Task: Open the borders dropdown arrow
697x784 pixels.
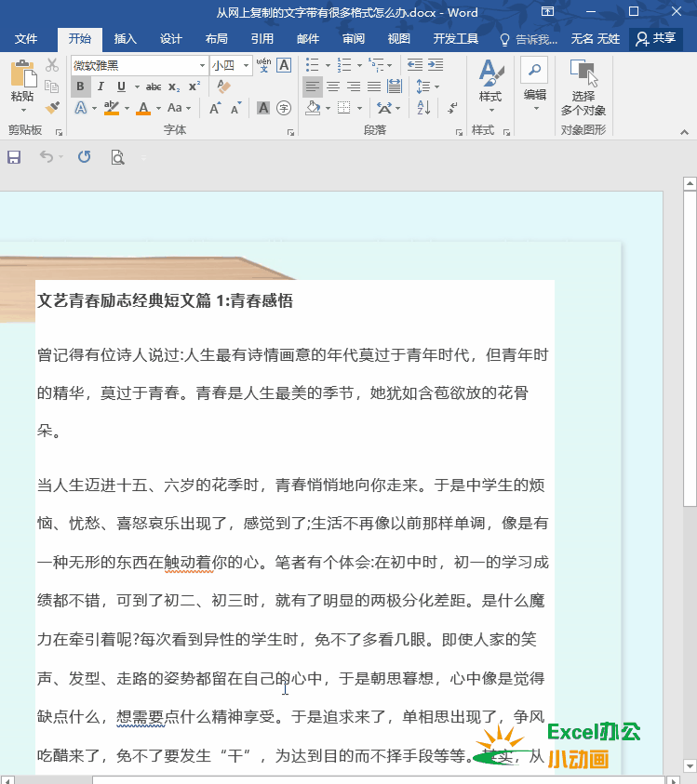Action: tap(360, 108)
